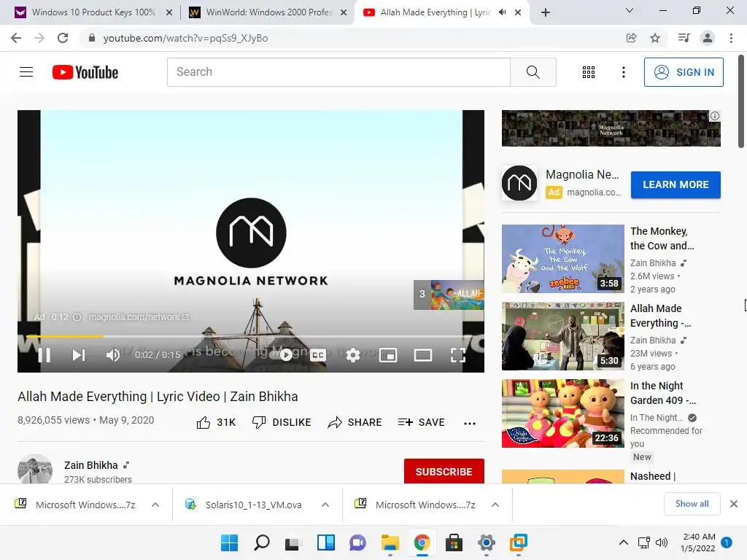
Task: Open the YouTube hamburger guide menu
Action: coord(26,72)
